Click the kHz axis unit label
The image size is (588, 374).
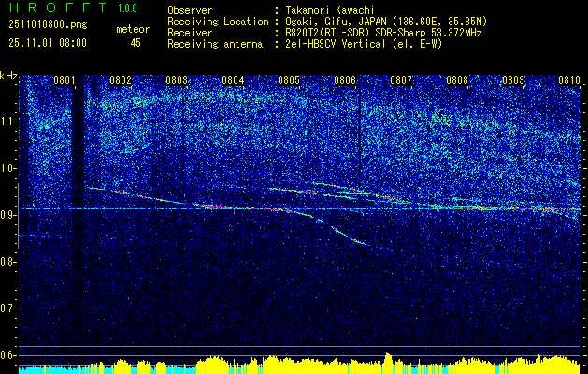8,77
